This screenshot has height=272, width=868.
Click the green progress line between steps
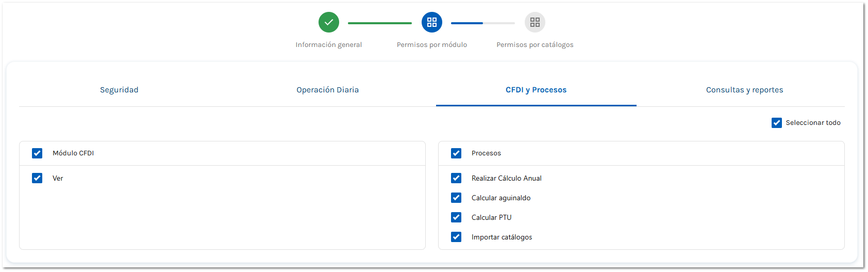coord(380,23)
